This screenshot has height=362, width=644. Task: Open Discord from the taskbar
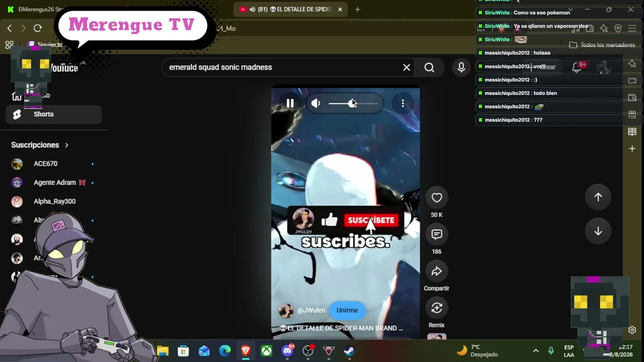[x=288, y=350]
